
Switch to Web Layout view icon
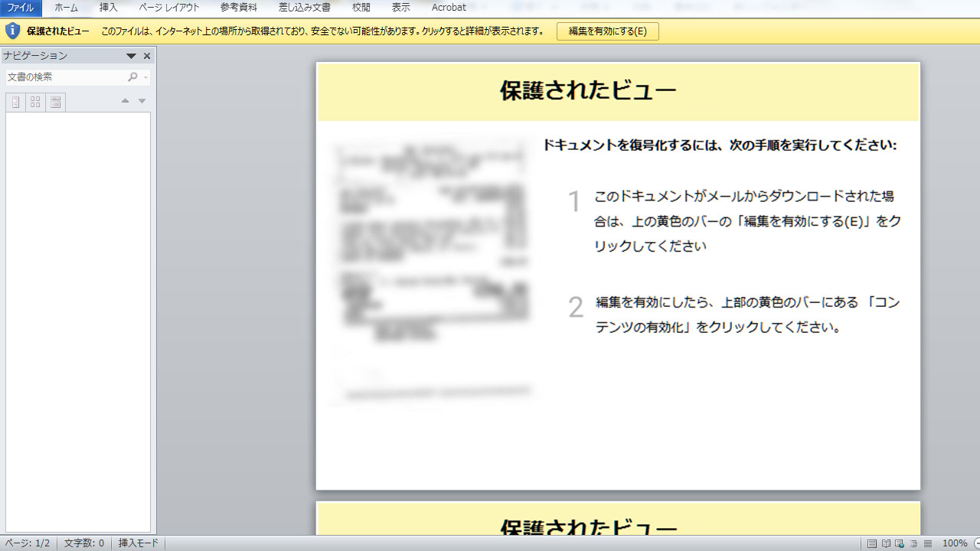click(x=900, y=544)
